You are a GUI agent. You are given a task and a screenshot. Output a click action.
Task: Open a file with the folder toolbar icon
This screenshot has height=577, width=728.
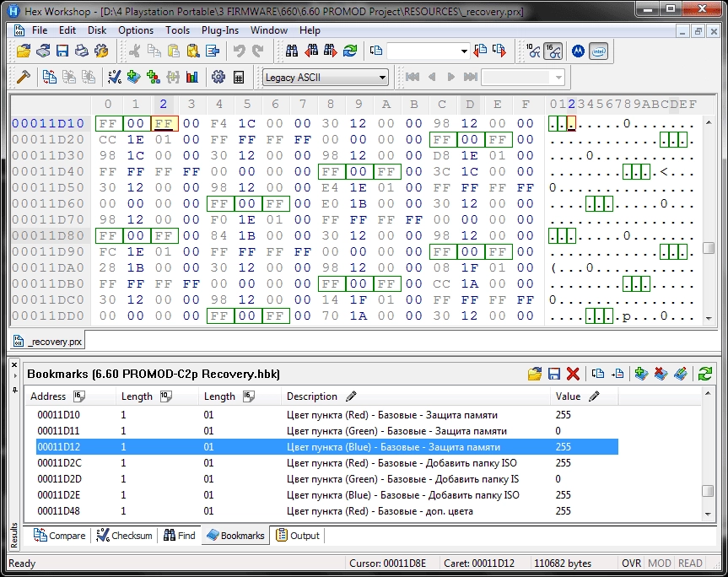[x=24, y=51]
